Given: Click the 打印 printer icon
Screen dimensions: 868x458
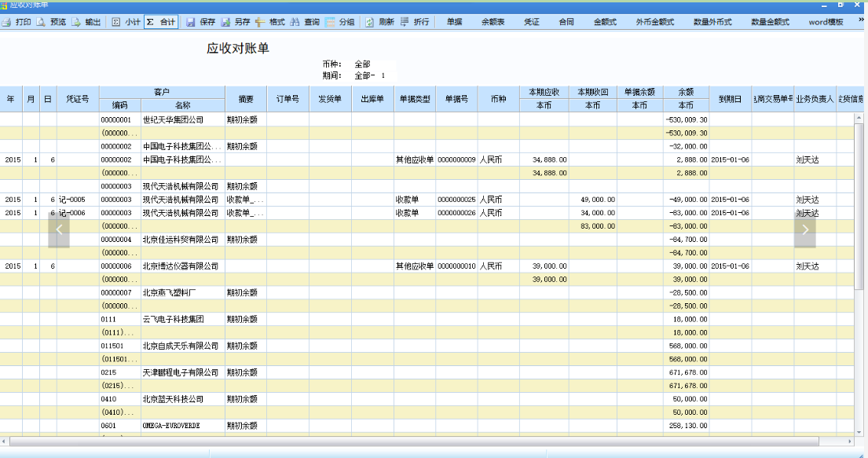Looking at the screenshot, I should 6,22.
